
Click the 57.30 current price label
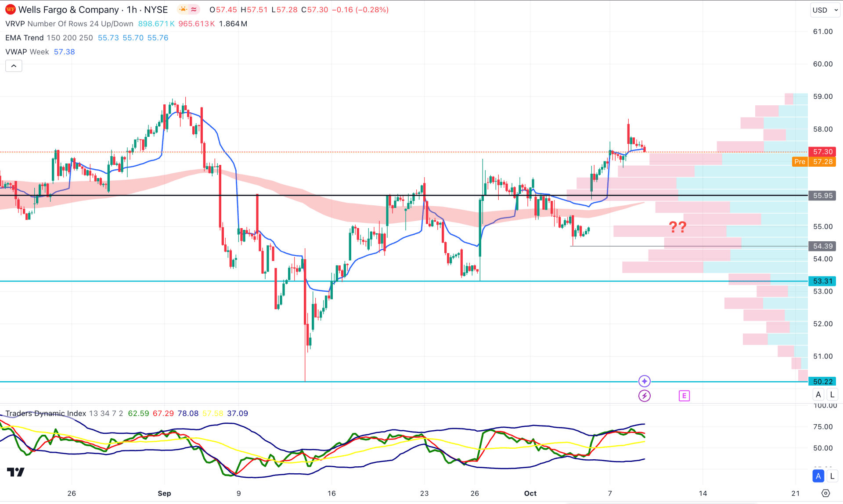[823, 152]
